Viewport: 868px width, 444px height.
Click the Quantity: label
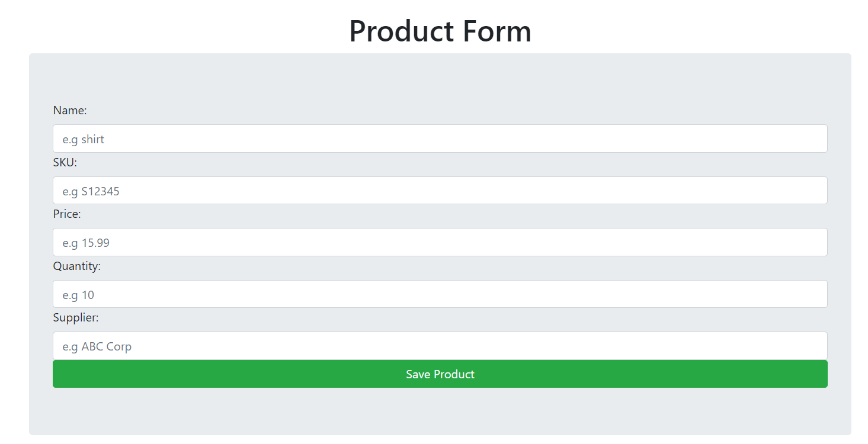(x=76, y=266)
